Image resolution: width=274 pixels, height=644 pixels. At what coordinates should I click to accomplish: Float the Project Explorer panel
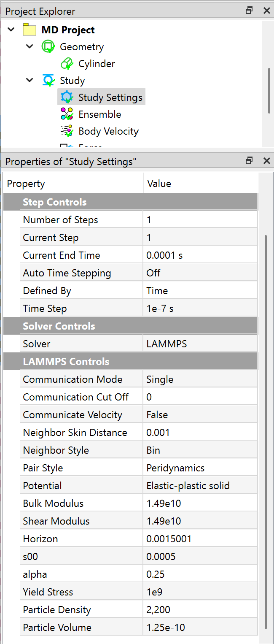249,11
